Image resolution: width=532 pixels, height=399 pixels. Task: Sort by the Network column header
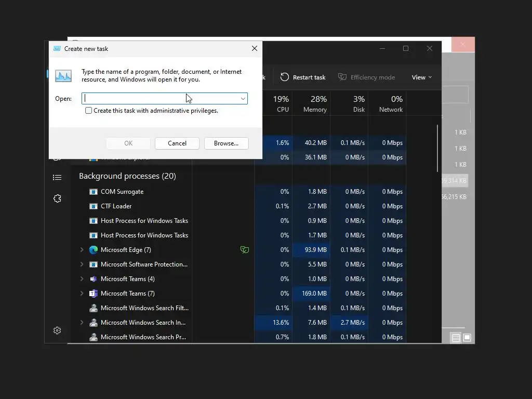pyautogui.click(x=387, y=103)
